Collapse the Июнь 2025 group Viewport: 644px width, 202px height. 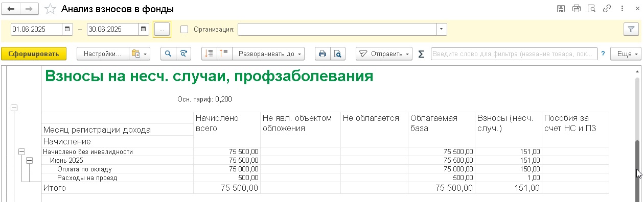coord(29,160)
